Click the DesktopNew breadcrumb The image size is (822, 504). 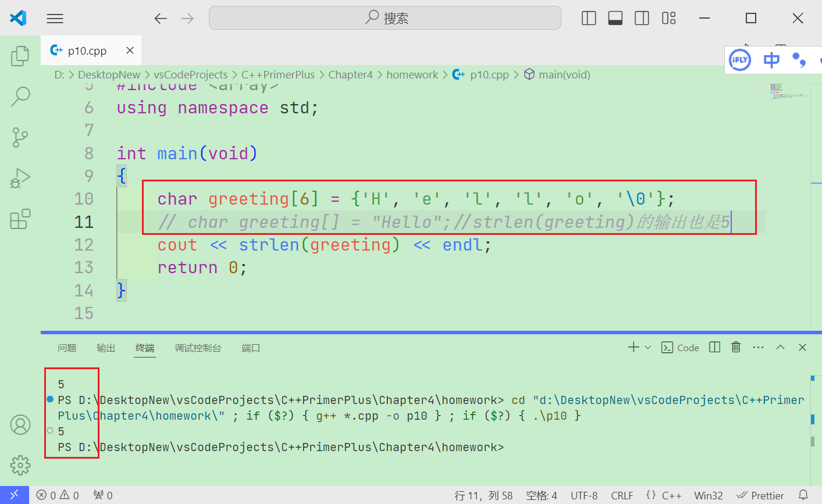(109, 75)
